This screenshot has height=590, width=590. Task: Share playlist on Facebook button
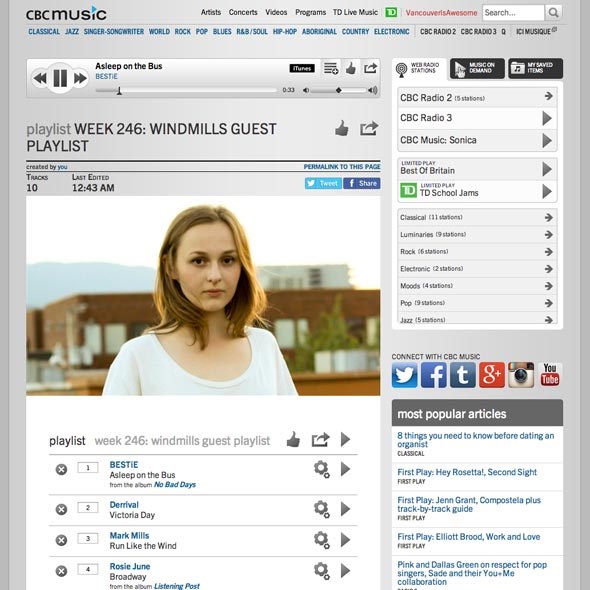pos(362,183)
